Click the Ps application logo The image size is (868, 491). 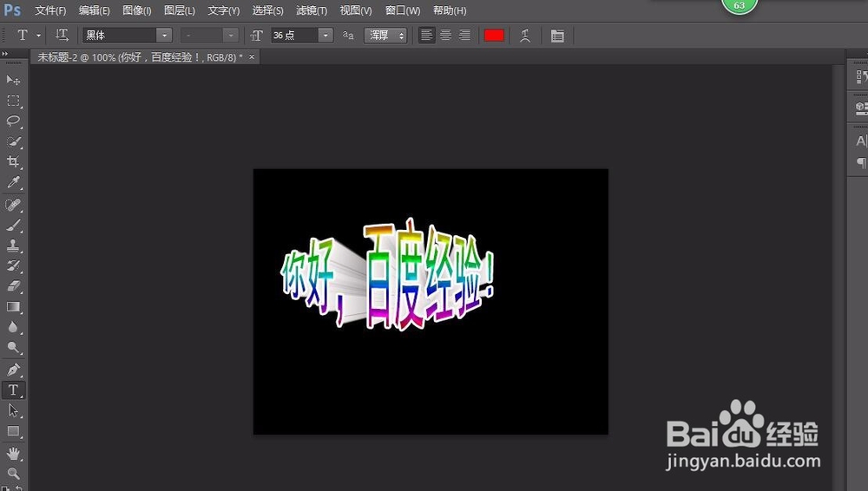pyautogui.click(x=12, y=10)
